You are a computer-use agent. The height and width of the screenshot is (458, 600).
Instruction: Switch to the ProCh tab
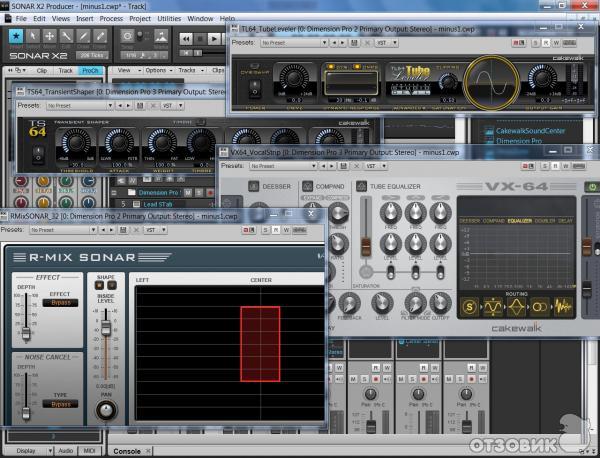tap(91, 71)
